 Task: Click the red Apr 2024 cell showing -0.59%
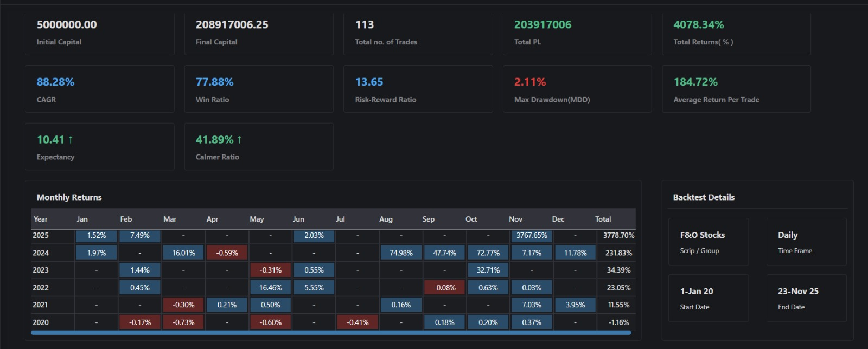tap(227, 253)
